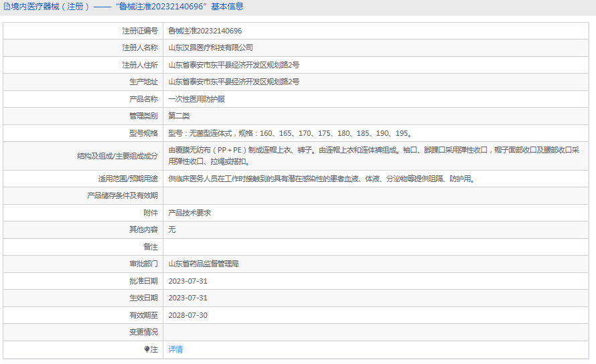Click 山东省药品监督管理局 approving department
This screenshot has height=364, width=596.
[204, 264]
